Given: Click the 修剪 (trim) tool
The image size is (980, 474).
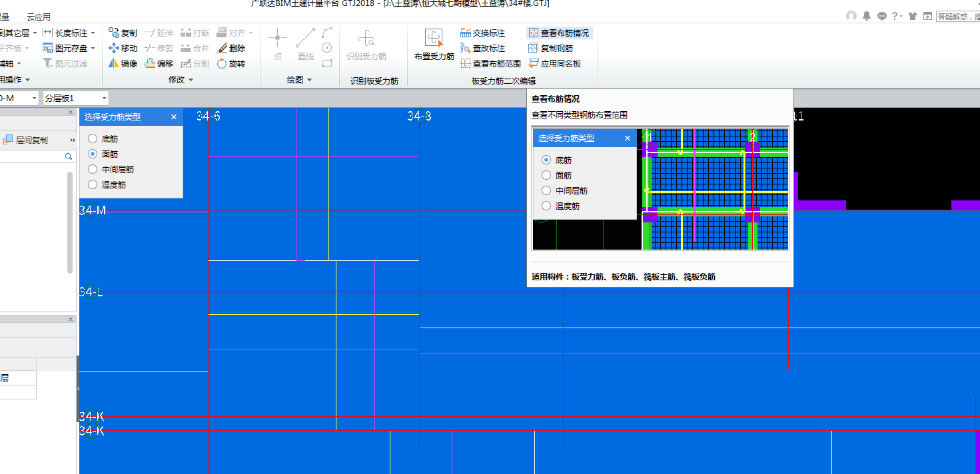Looking at the screenshot, I should tap(159, 48).
